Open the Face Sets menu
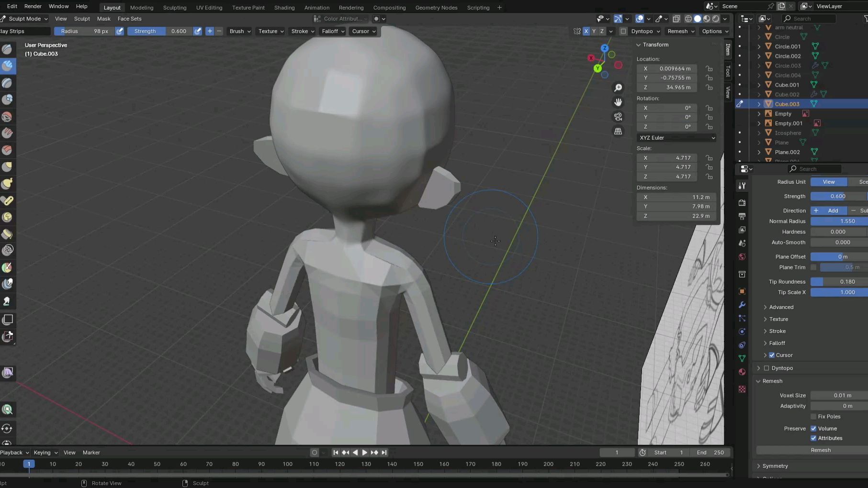This screenshot has width=868, height=488. point(129,19)
